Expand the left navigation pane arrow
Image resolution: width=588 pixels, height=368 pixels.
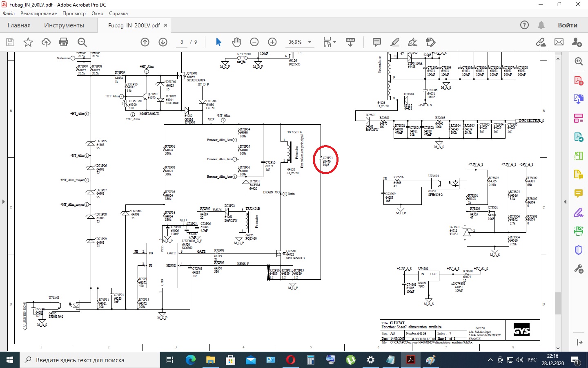(x=3, y=202)
